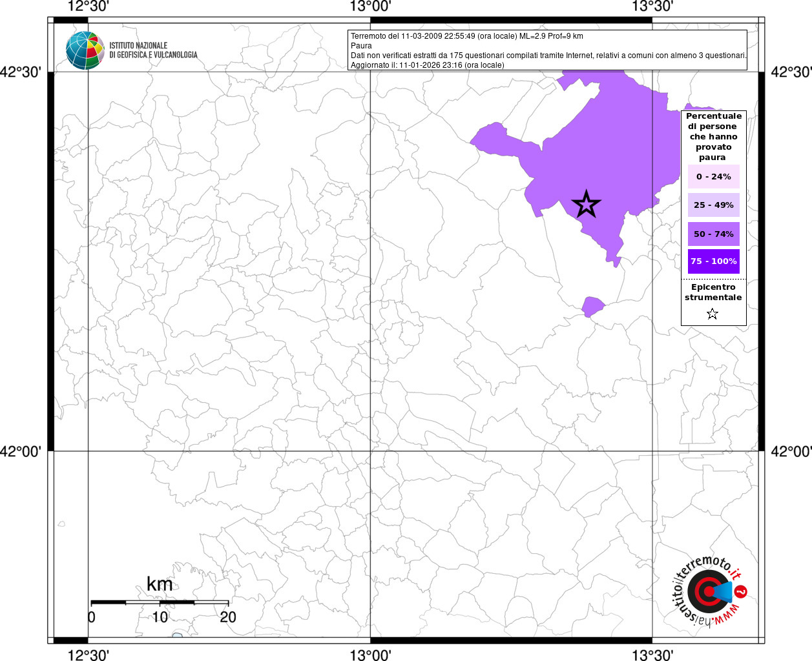Viewport: 812px width, 661px height.
Task: Select the 0 - 24% legend swatch
Action: [714, 176]
